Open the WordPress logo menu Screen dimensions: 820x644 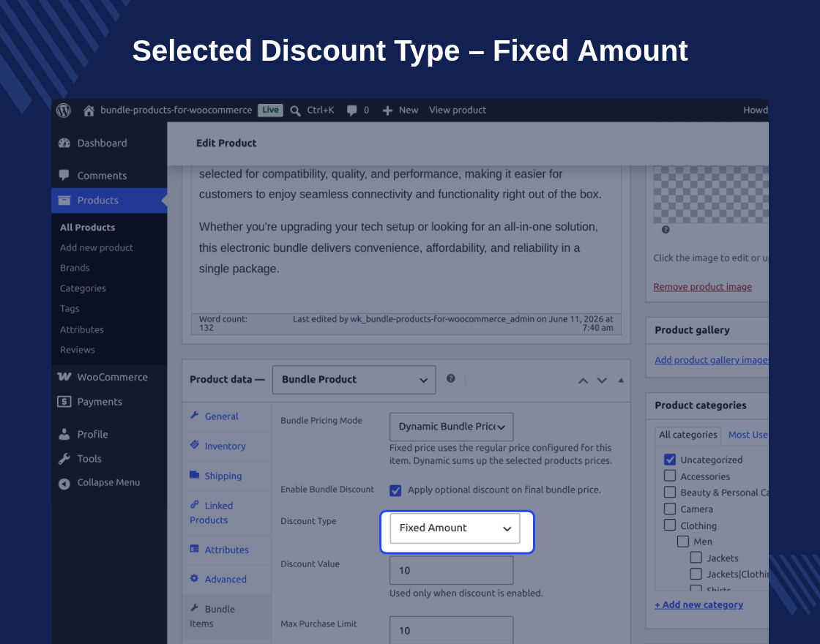[64, 111]
